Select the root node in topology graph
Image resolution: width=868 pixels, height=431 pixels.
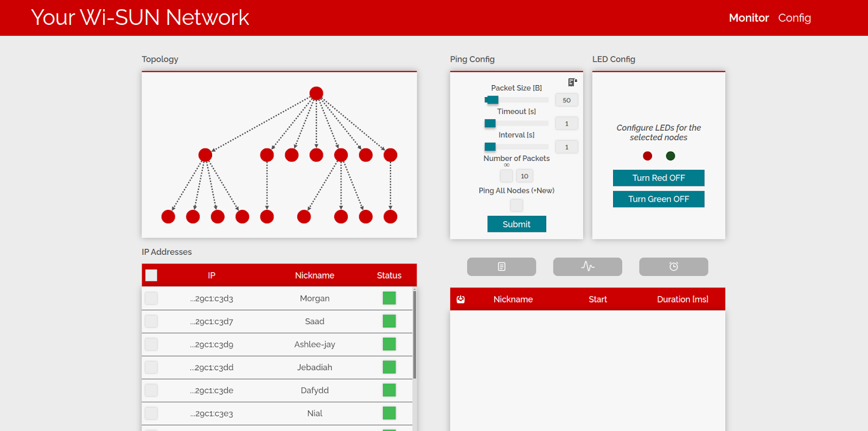[x=316, y=93]
